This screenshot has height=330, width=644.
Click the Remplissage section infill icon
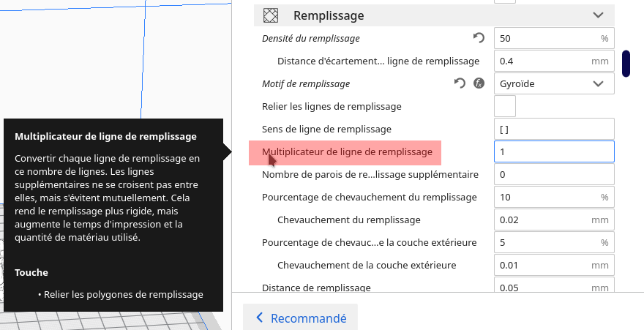(x=272, y=15)
